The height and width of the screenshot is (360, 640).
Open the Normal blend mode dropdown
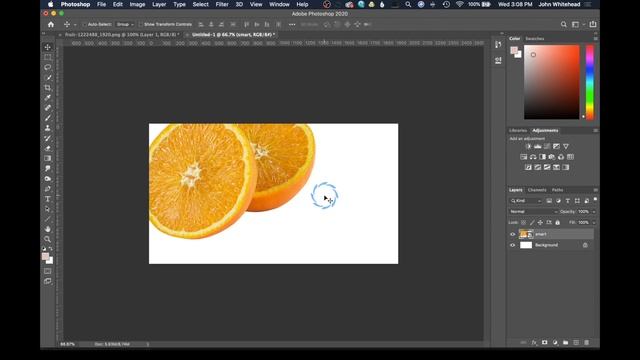533,211
